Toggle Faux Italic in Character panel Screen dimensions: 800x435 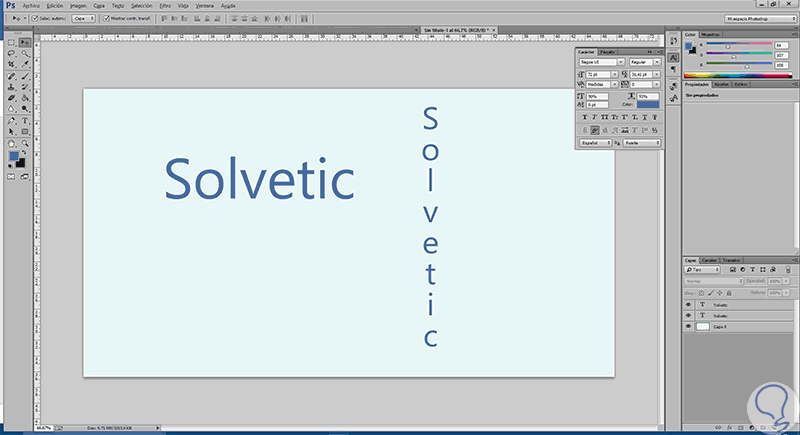click(594, 117)
